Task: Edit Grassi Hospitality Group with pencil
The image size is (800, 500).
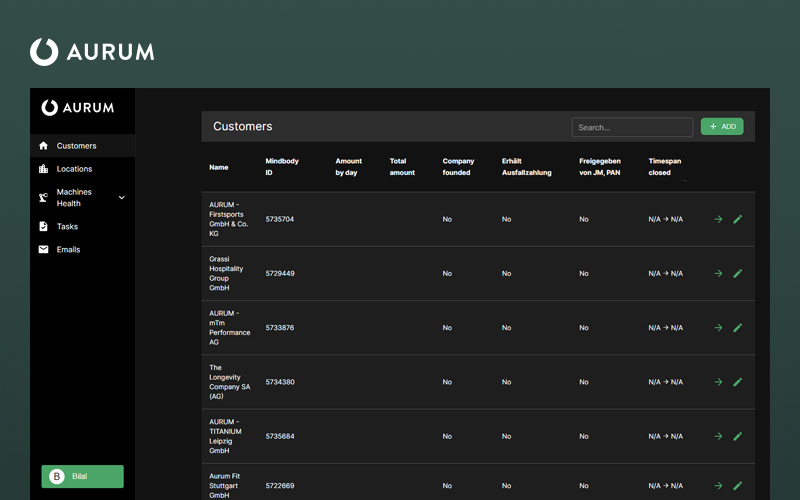Action: coord(737,273)
